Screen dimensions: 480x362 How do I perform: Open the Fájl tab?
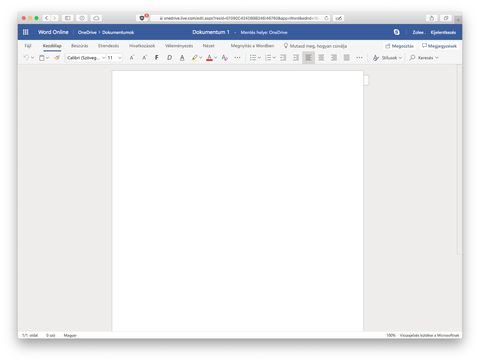28,46
